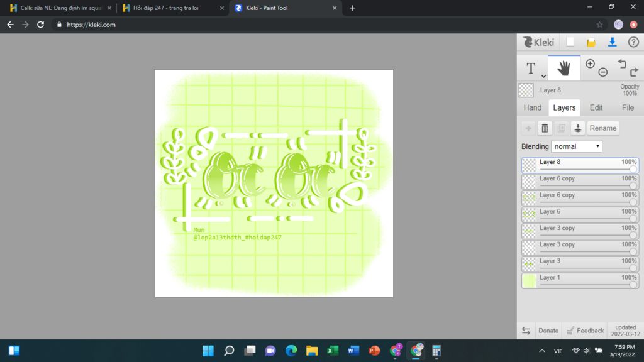
Task: Select Layer 3 in the list
Action: (x=580, y=264)
